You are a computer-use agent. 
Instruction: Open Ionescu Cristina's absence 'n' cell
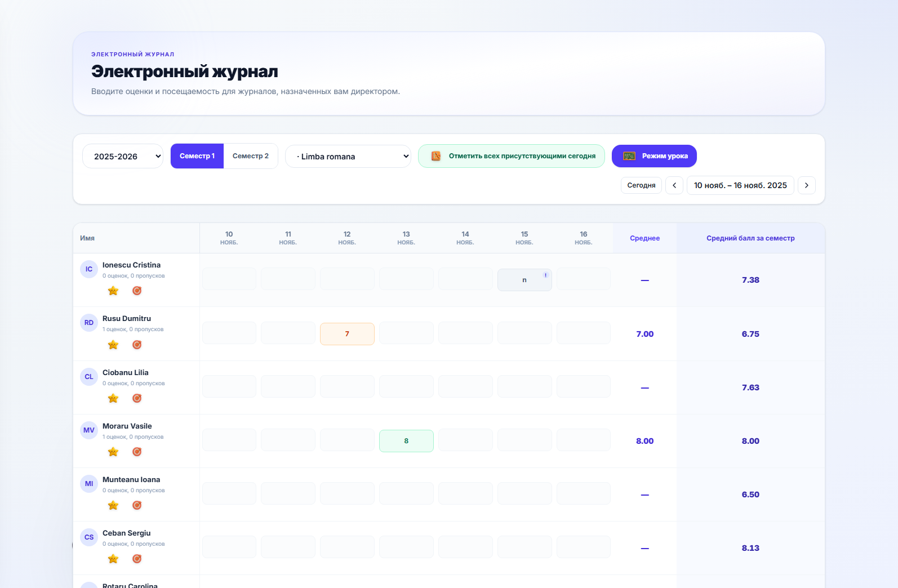click(524, 280)
